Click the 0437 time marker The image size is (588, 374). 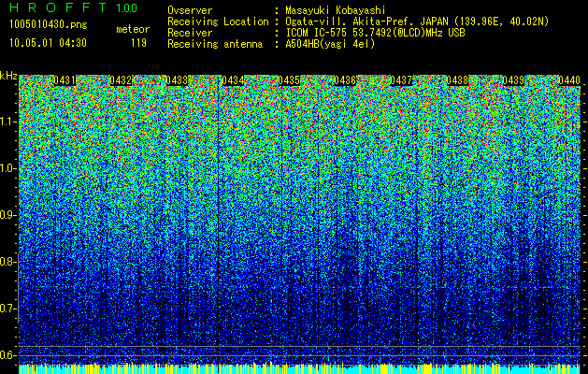401,80
